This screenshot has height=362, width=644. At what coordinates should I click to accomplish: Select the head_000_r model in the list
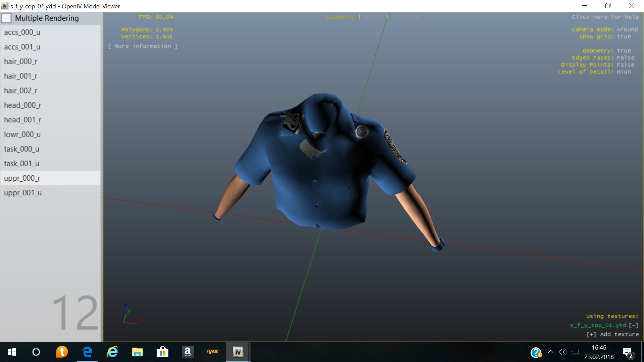[x=23, y=105]
